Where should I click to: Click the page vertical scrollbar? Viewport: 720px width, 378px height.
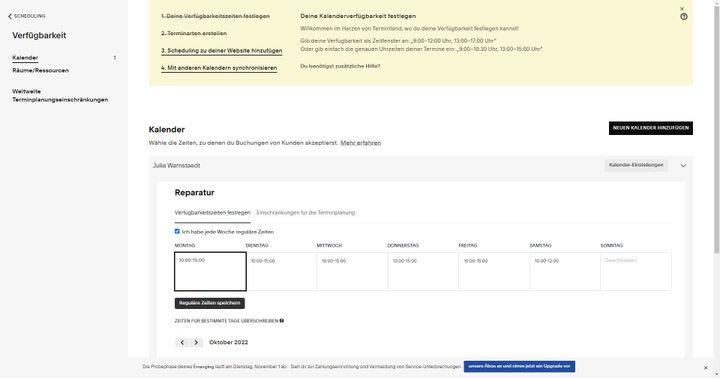[x=716, y=129]
